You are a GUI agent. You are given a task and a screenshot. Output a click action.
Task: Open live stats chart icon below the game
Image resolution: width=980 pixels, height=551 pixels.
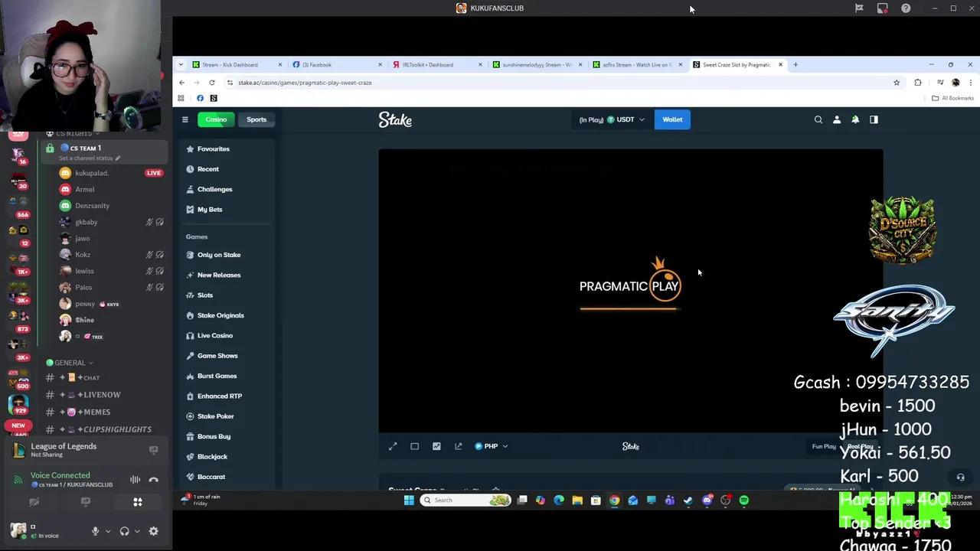(x=436, y=446)
